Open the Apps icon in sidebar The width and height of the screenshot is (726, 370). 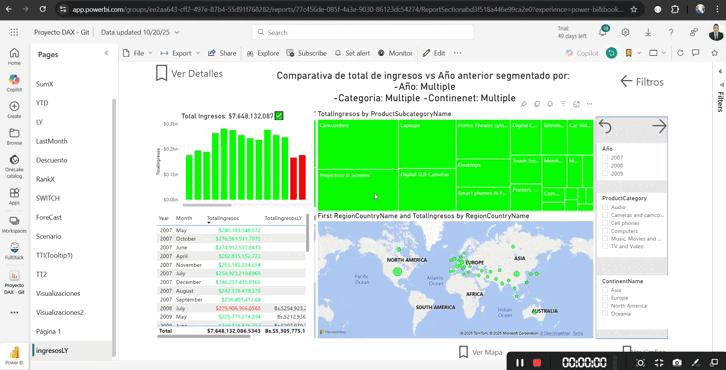[14, 196]
